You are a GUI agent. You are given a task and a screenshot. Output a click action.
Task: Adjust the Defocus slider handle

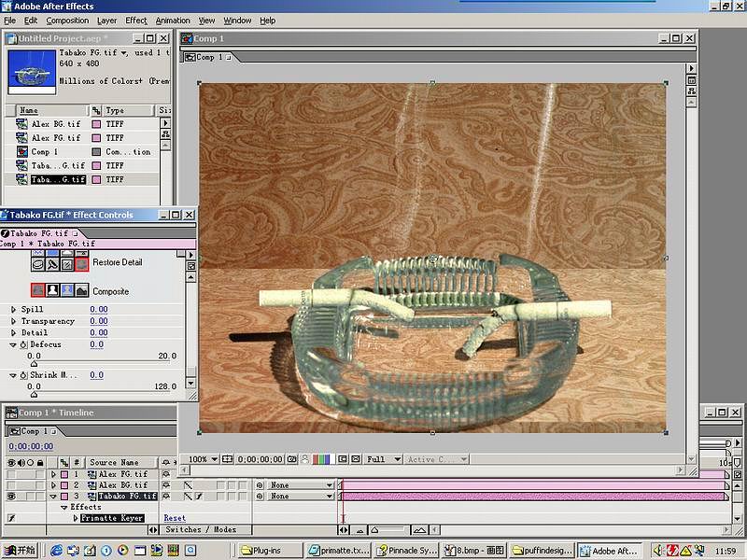[34, 364]
